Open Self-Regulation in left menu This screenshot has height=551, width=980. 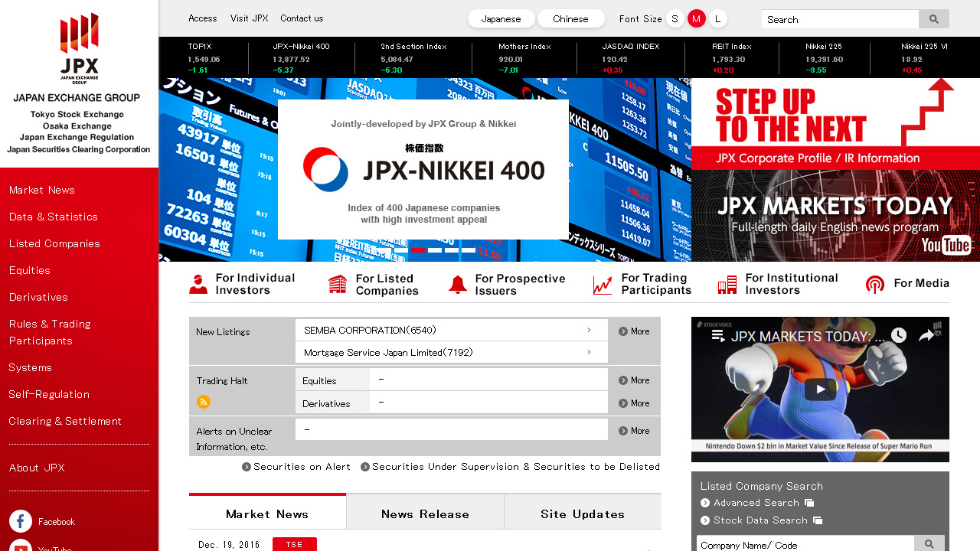coord(49,394)
